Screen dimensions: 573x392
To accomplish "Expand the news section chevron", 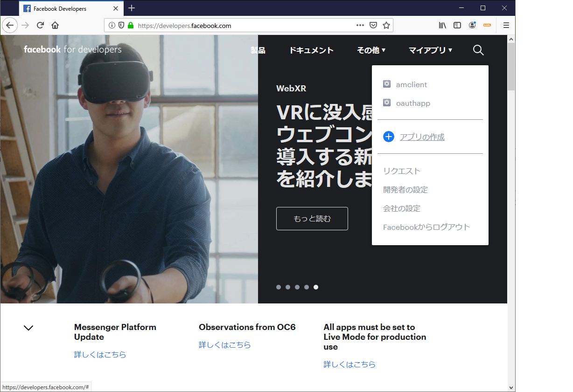I will (x=28, y=328).
